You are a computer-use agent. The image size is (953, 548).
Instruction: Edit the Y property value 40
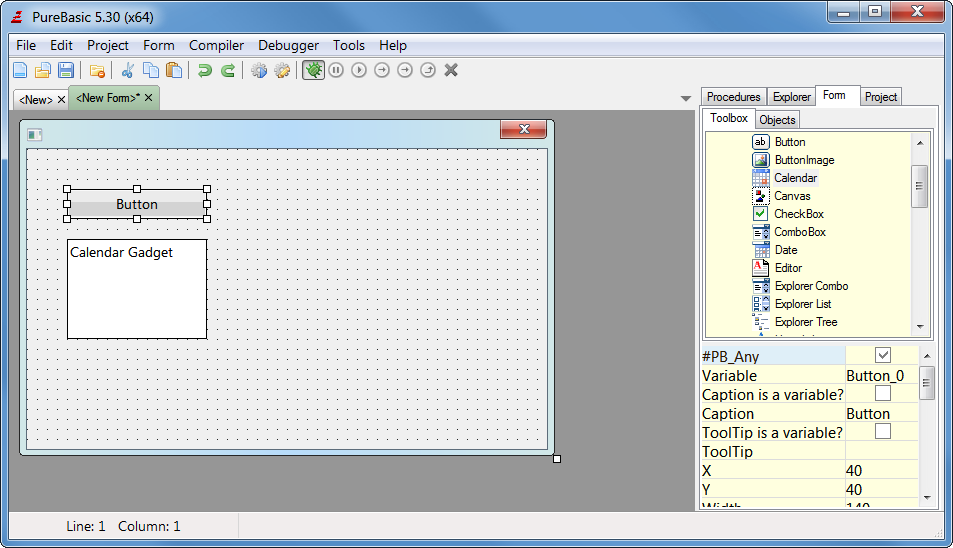click(x=881, y=490)
